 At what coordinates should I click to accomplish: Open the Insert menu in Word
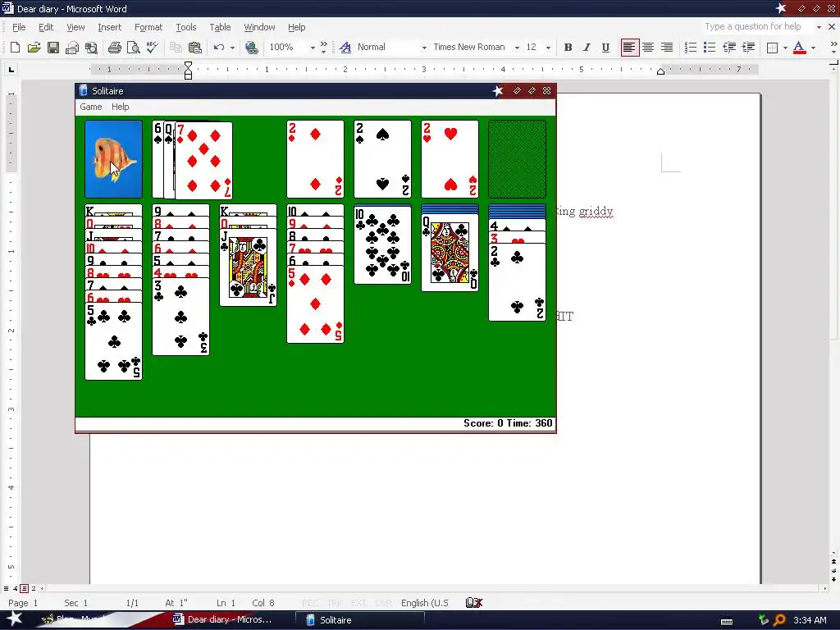pyautogui.click(x=109, y=27)
